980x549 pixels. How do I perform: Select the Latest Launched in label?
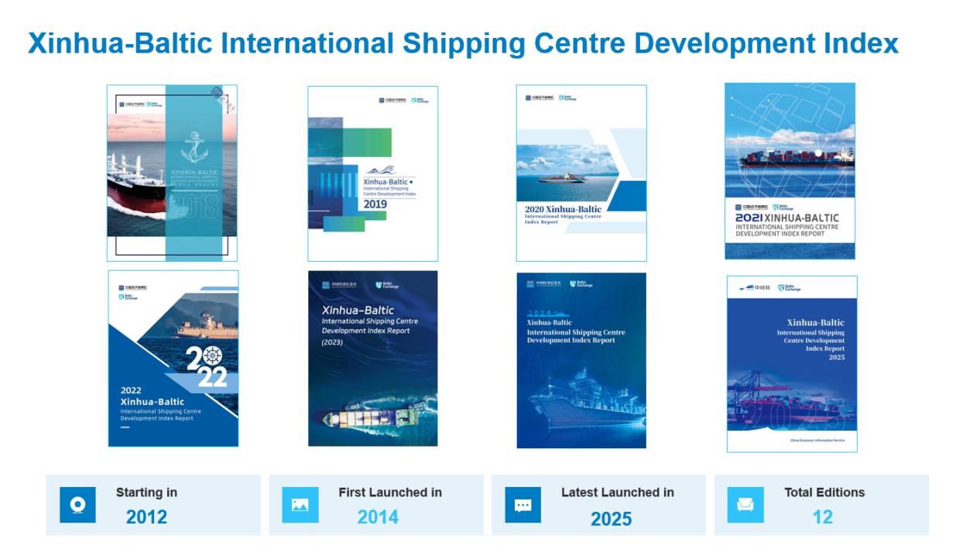point(617,492)
